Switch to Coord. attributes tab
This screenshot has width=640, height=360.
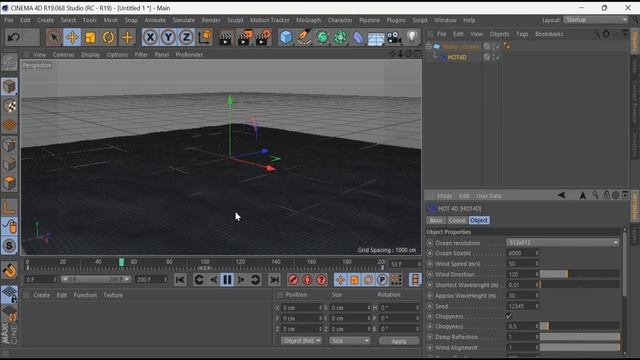pyautogui.click(x=457, y=220)
